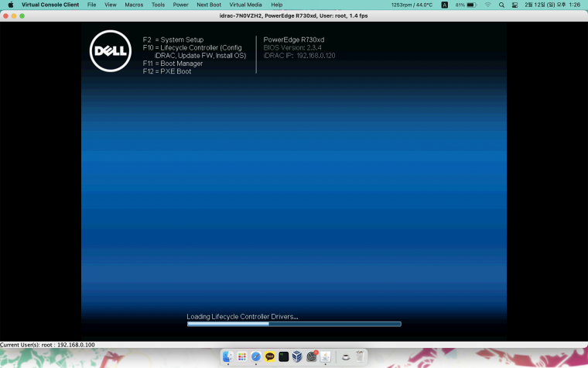
Task: Click the Current User(s) status bar text
Action: (x=47, y=345)
